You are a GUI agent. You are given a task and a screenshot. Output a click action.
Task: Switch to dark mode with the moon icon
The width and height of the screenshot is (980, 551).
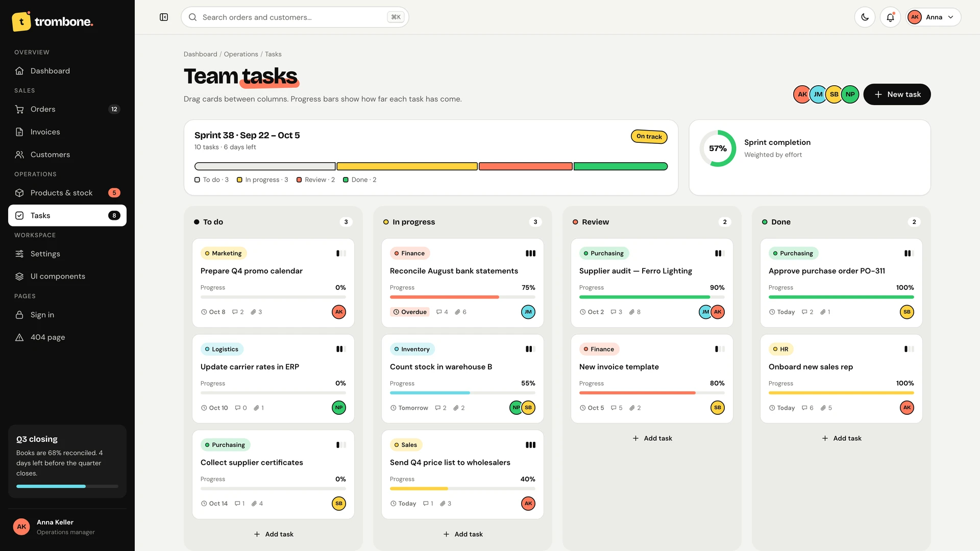click(x=865, y=17)
